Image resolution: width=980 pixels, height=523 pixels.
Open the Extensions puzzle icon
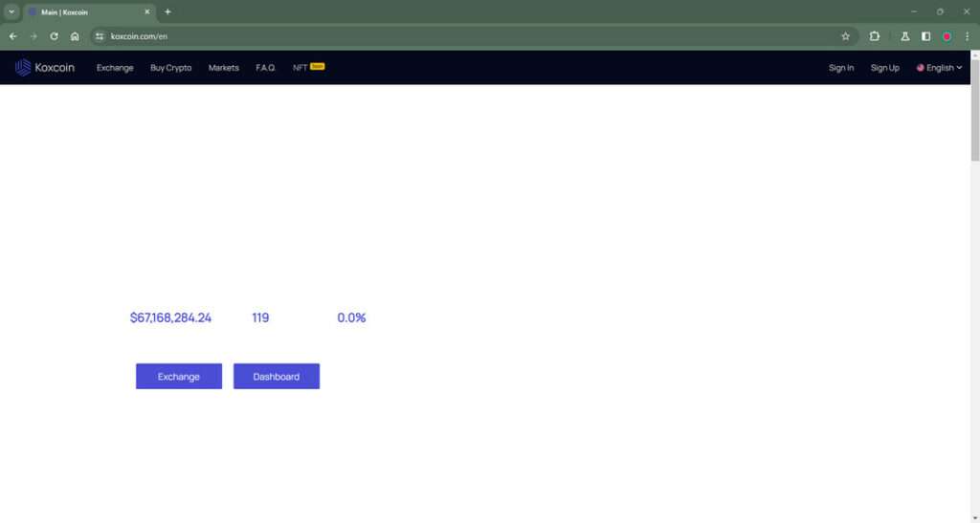click(875, 36)
